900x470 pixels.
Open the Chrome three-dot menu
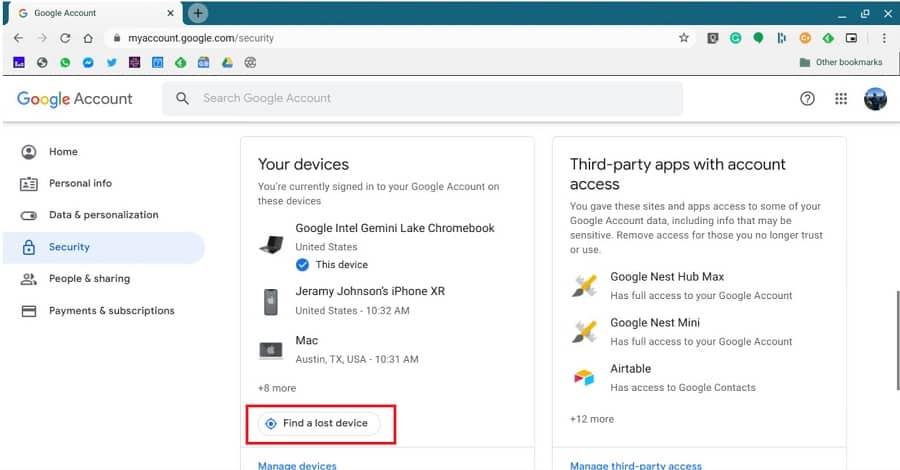point(884,38)
